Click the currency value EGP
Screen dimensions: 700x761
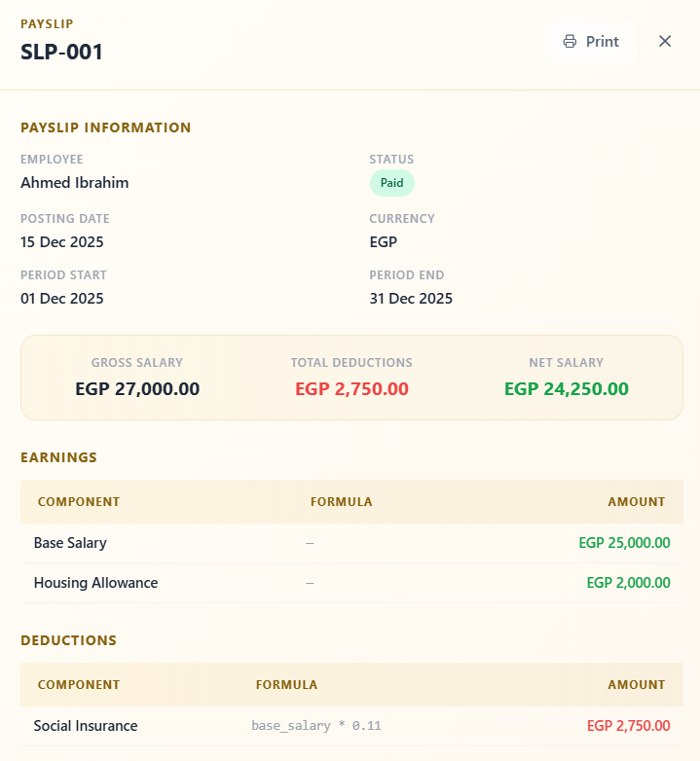tap(384, 242)
